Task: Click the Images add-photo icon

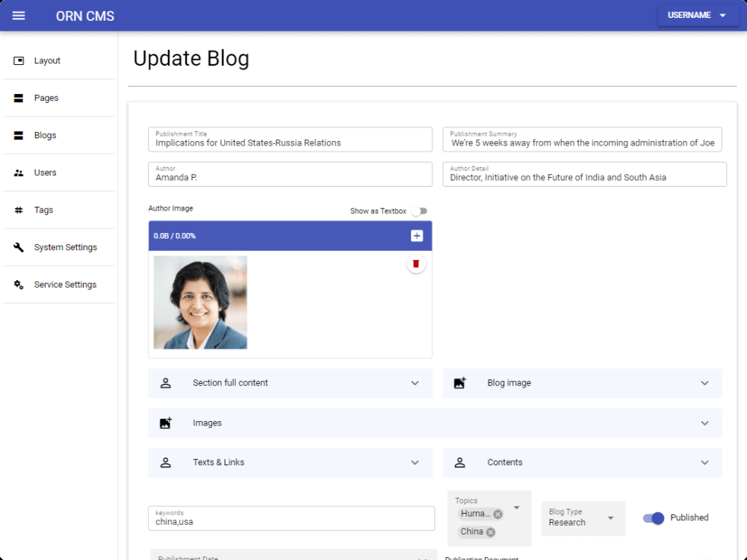Action: click(165, 423)
